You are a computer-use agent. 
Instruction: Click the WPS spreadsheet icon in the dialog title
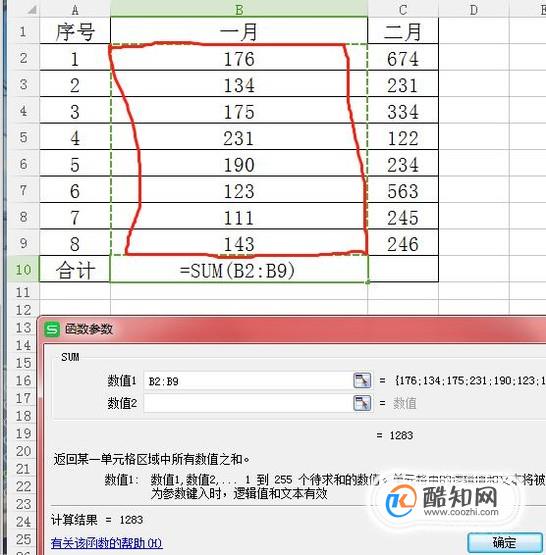[52, 330]
